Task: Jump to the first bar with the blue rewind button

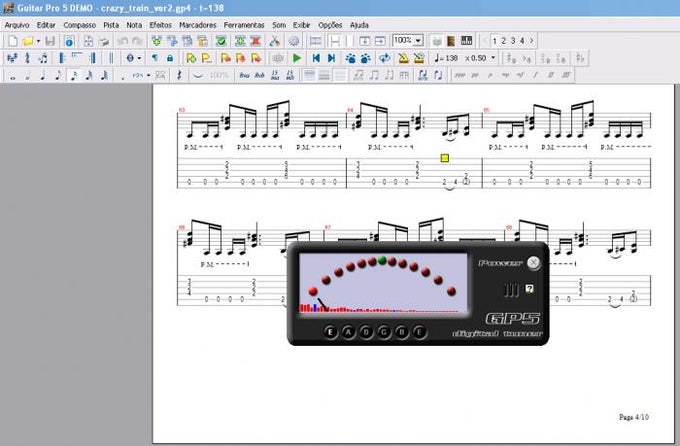Action: (316, 58)
